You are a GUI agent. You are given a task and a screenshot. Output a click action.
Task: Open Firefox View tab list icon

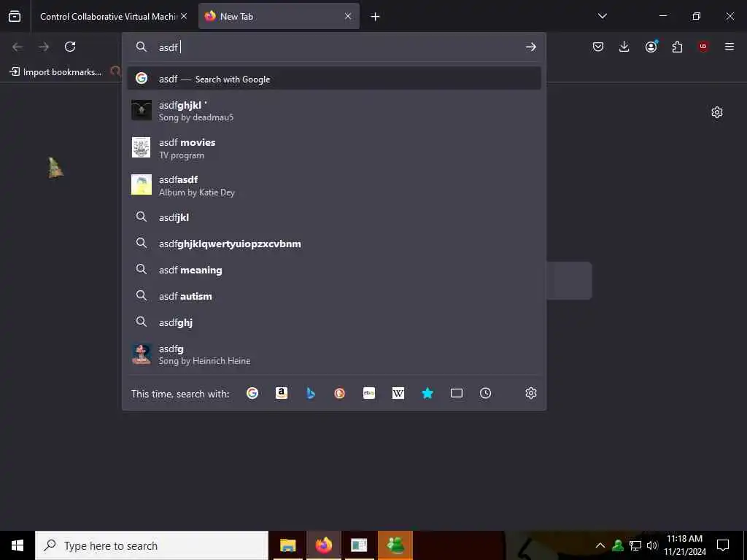(15, 16)
